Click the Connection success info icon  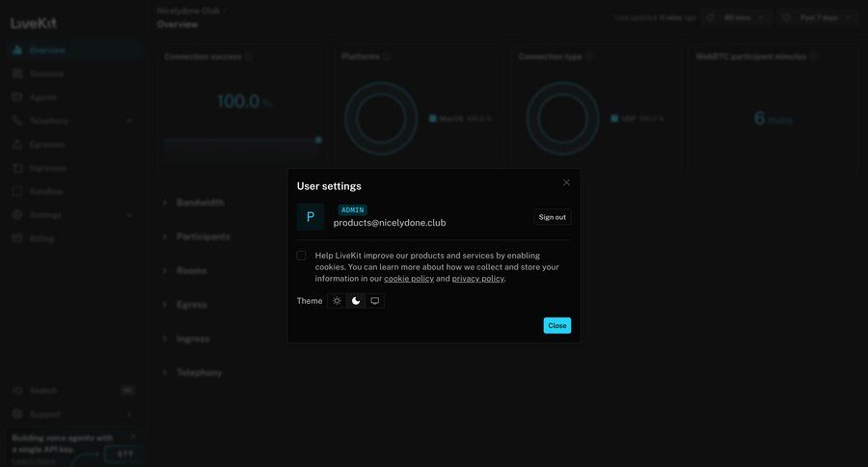click(x=249, y=57)
